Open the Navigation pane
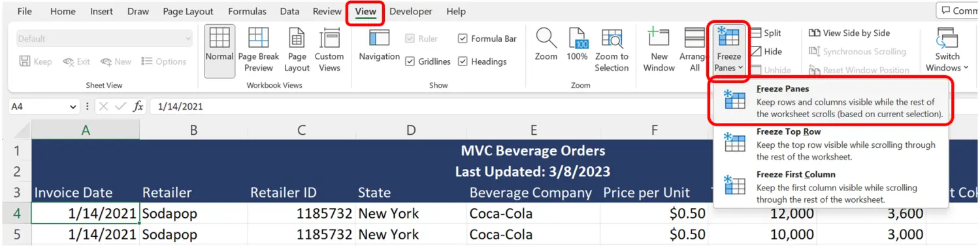The image size is (980, 246). (379, 44)
